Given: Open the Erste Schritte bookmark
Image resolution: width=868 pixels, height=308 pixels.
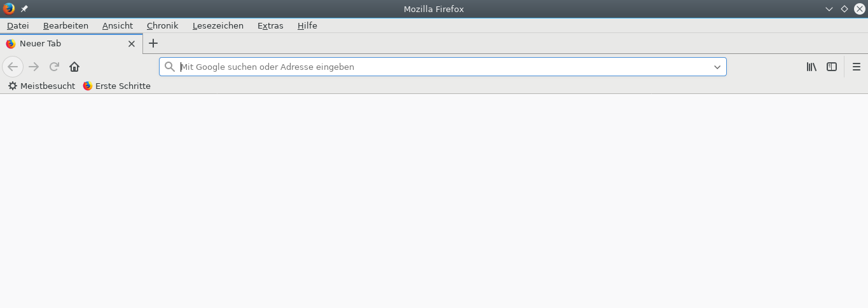Looking at the screenshot, I should [x=117, y=86].
